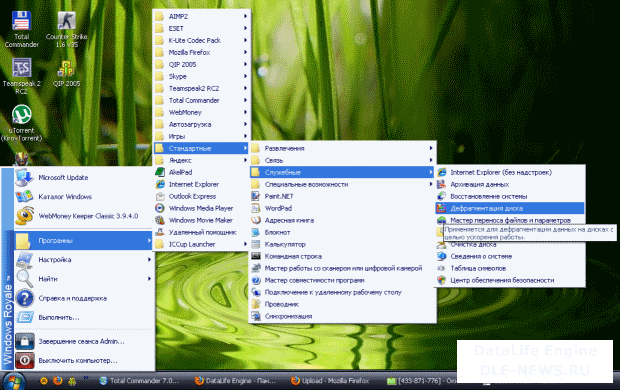Image resolution: width=620 pixels, height=390 pixels.
Task: Click the Дефрагментация диска icon
Action: click(x=442, y=208)
